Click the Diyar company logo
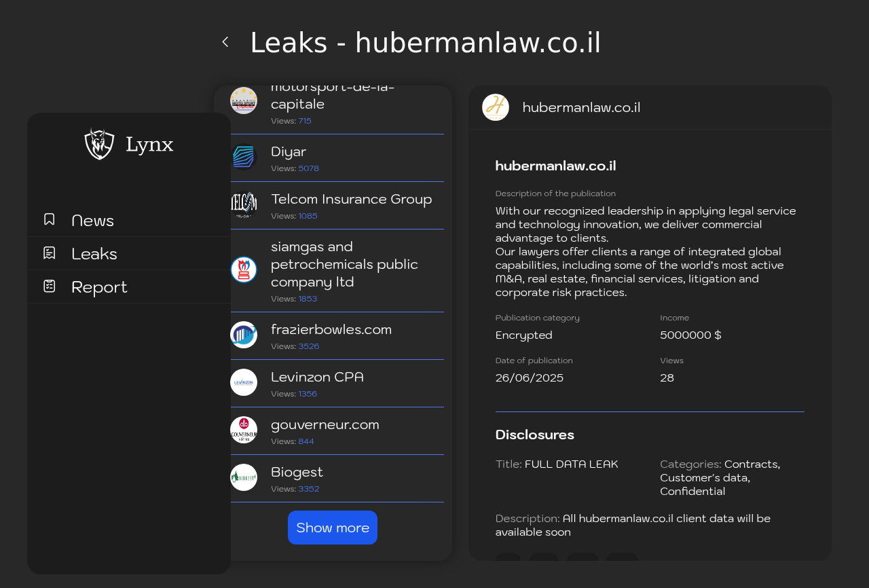Viewport: 869px width, 588px height. tap(244, 158)
